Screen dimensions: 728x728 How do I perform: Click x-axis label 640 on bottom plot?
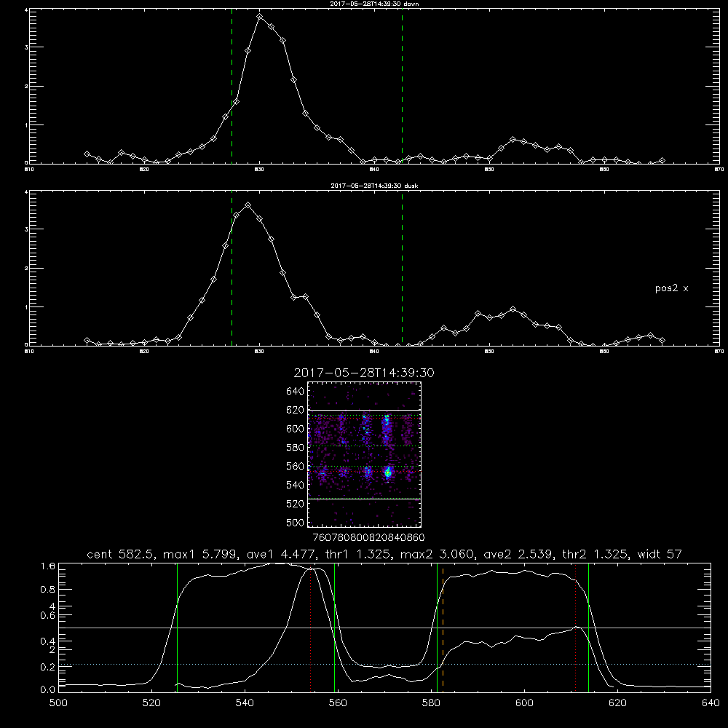(711, 703)
